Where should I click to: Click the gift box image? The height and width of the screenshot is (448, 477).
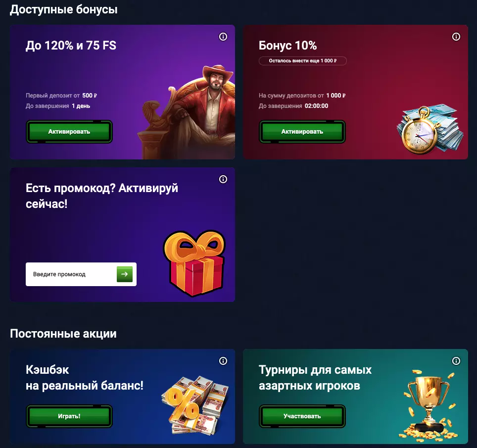point(194,263)
